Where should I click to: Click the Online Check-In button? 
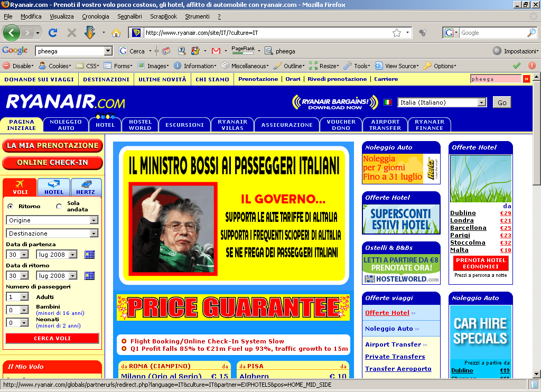[x=52, y=163]
